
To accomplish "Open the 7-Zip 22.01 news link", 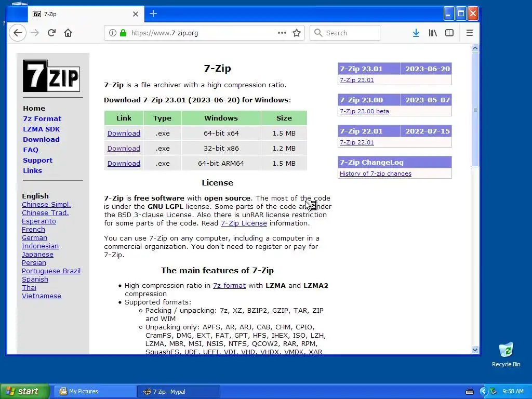I will pos(356,142).
